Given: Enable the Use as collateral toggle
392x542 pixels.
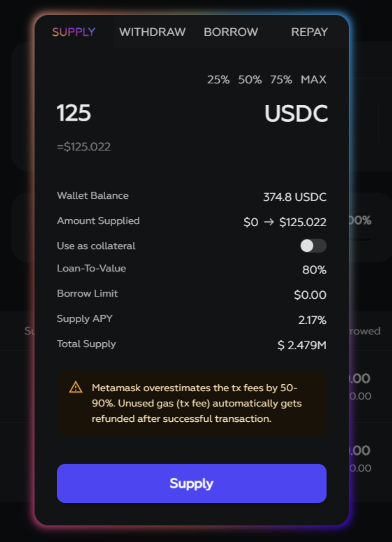Looking at the screenshot, I should click(313, 246).
